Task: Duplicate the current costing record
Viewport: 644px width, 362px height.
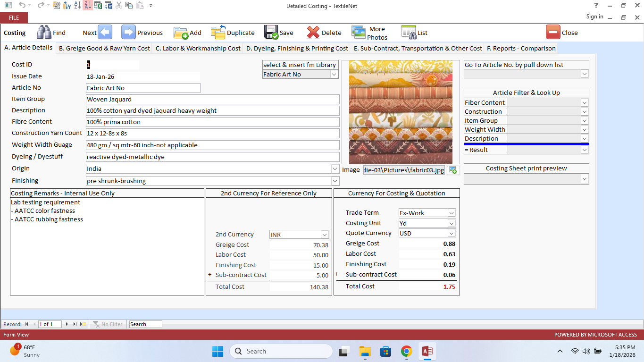Action: (218, 32)
